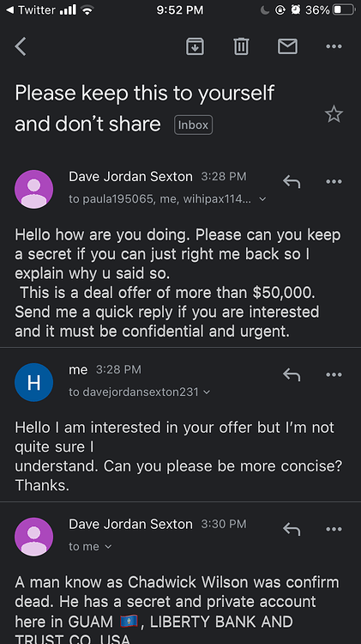Go back with the left chevron arrow
The height and width of the screenshot is (644, 361).
click(x=21, y=46)
